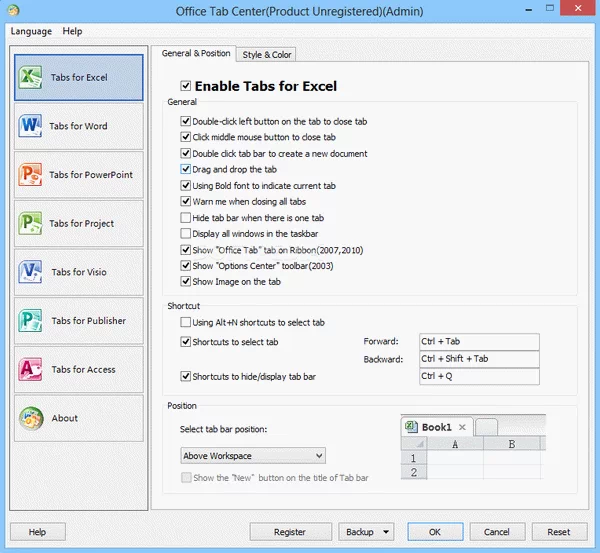Open the Tabs for Word icon

[31, 126]
